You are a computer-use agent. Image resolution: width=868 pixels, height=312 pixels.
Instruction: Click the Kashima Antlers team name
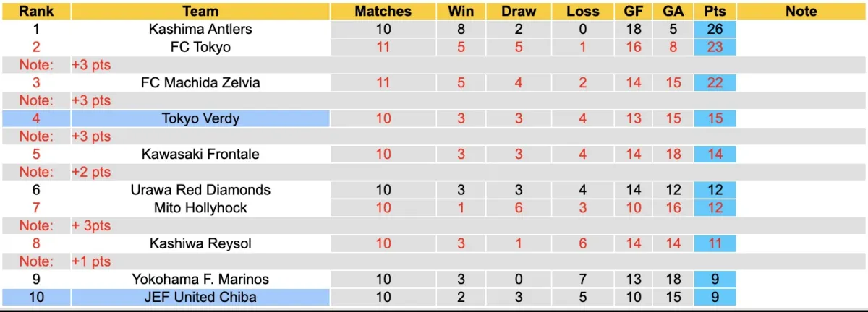(x=200, y=30)
